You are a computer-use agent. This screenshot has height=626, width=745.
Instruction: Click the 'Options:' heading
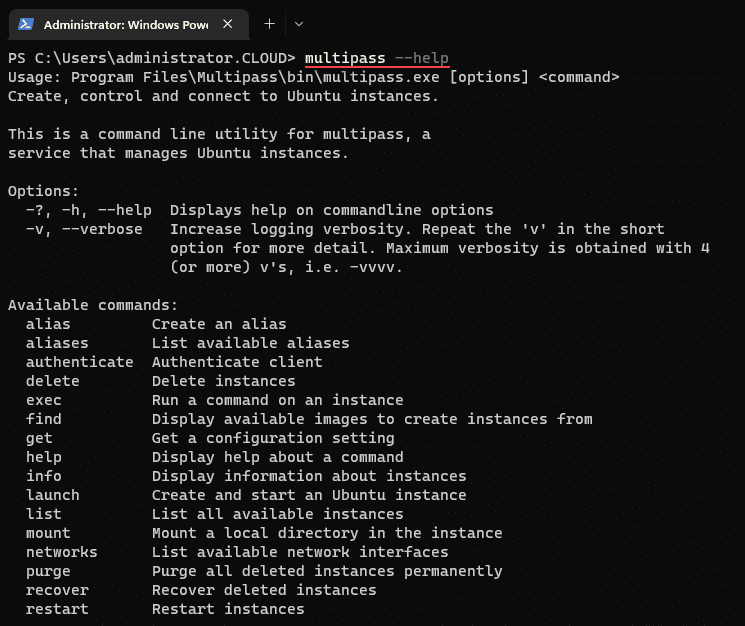pos(43,191)
